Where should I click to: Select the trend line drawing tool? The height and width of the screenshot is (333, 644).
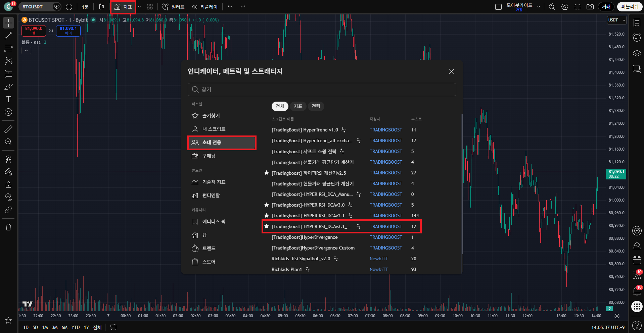coord(8,36)
